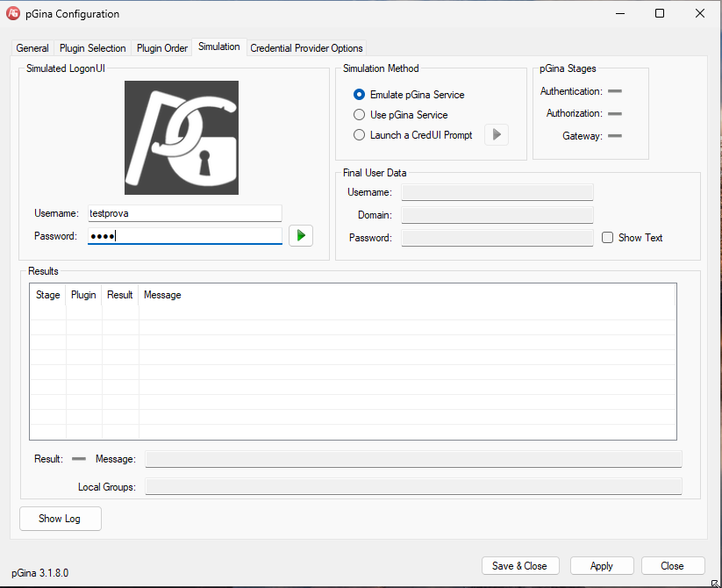Click the Close button at bottom
The height and width of the screenshot is (588, 722).
[673, 566]
